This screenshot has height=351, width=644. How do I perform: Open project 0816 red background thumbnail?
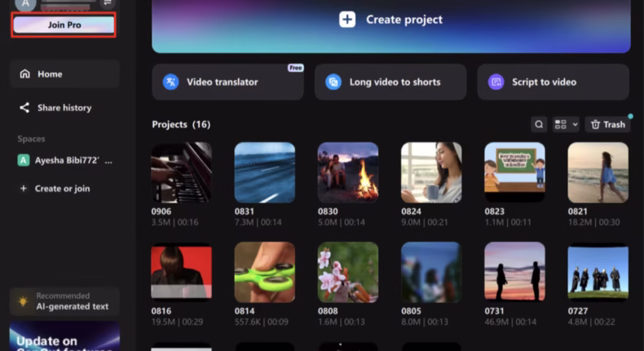pyautogui.click(x=182, y=272)
